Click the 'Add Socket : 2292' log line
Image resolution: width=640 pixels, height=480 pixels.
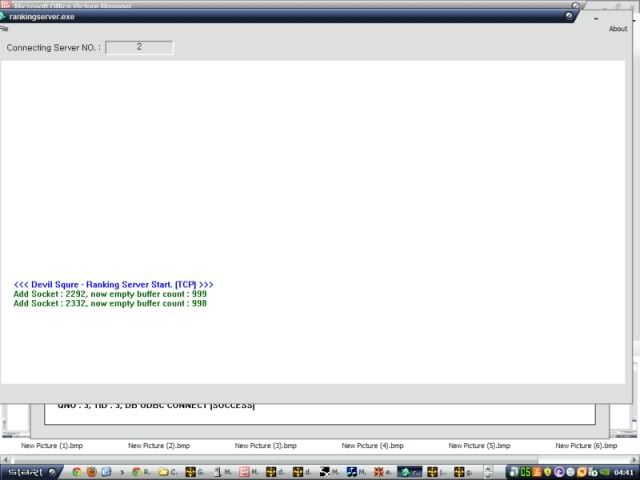(110, 294)
